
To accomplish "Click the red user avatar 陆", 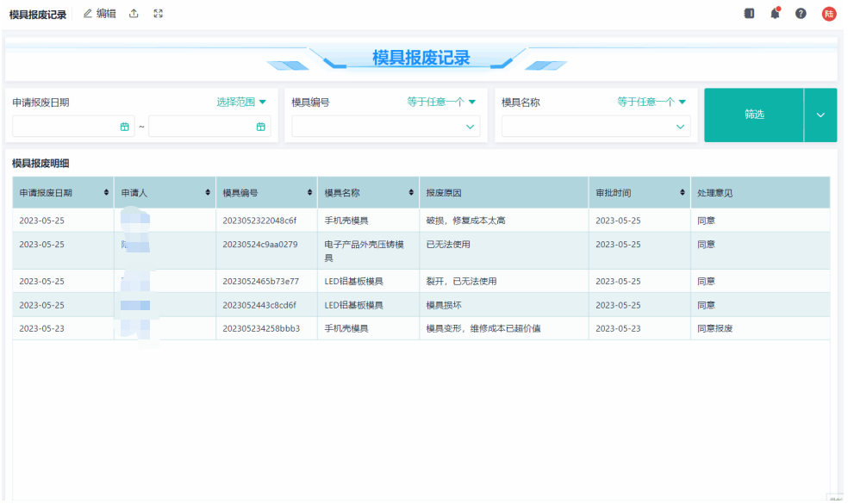I will (828, 14).
